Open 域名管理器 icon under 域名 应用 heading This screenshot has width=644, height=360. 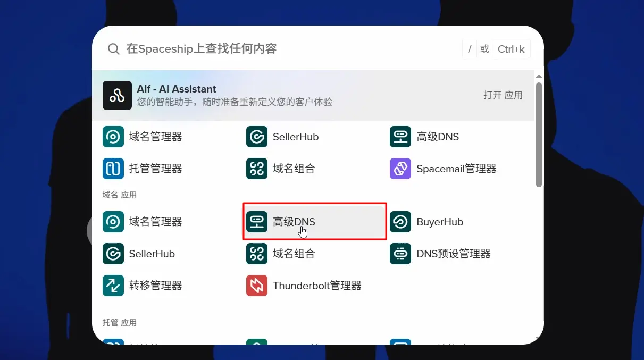coord(113,222)
